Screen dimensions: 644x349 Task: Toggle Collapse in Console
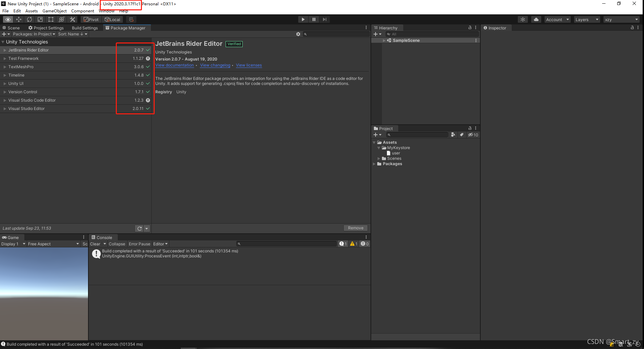tap(117, 244)
